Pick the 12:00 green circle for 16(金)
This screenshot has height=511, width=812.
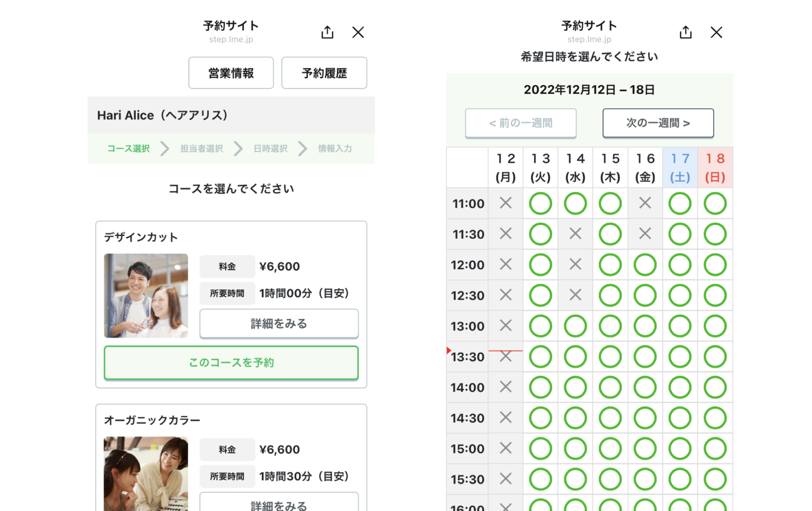645,264
